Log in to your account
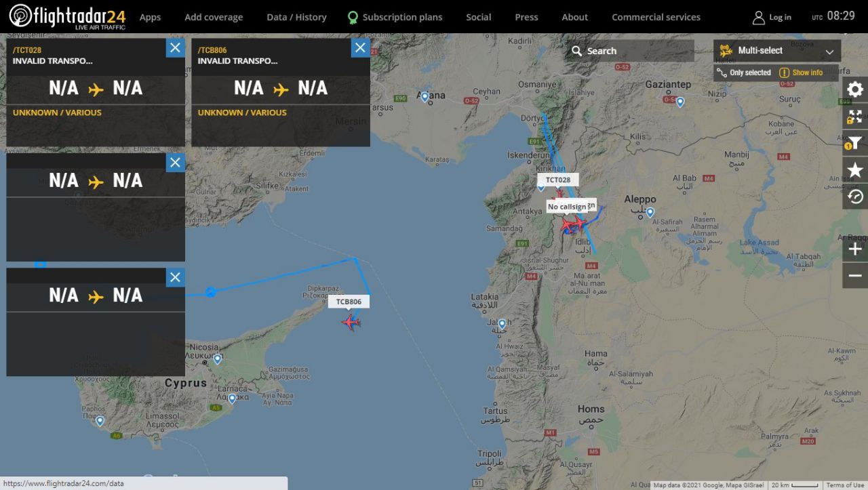Screen dimensions: 868x490 [772, 17]
